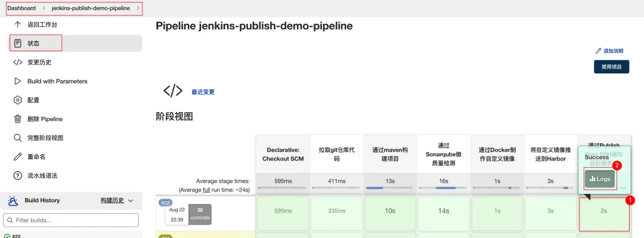Click the 通过Sonarqube做质量检测 column header
Screen dimensions: 644x238
pos(444,154)
